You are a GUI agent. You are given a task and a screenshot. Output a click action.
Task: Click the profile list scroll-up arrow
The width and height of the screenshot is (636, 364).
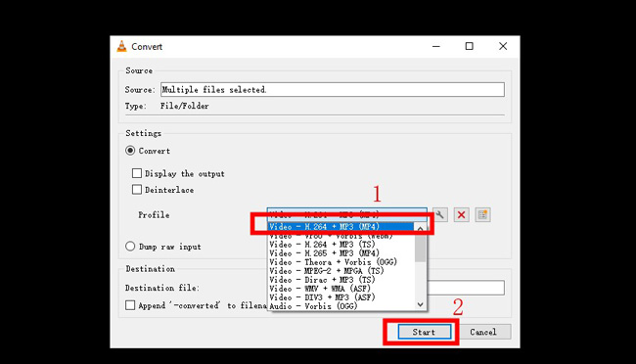pyautogui.click(x=420, y=228)
